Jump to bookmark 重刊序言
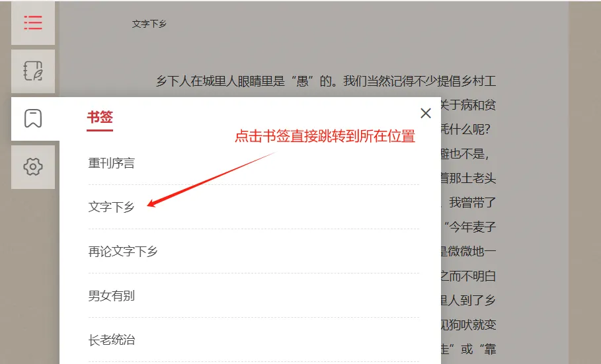Viewport: 601px width, 364px height. 112,163
